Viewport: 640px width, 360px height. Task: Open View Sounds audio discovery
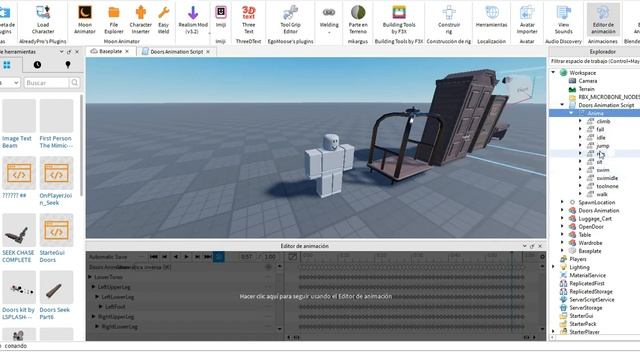564,19
